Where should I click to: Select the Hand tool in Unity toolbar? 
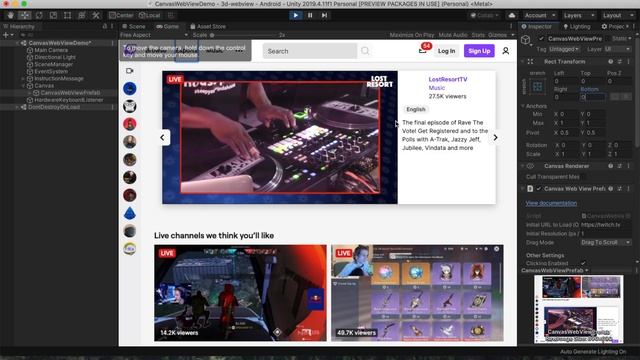(11, 15)
